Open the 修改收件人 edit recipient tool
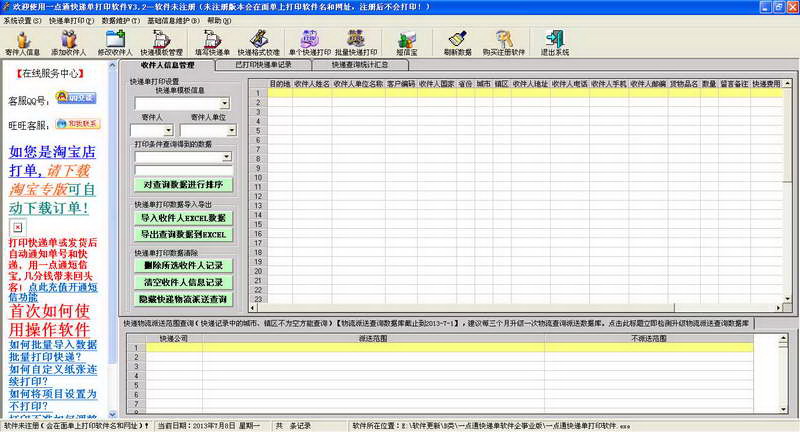800x432 pixels. pos(115,43)
